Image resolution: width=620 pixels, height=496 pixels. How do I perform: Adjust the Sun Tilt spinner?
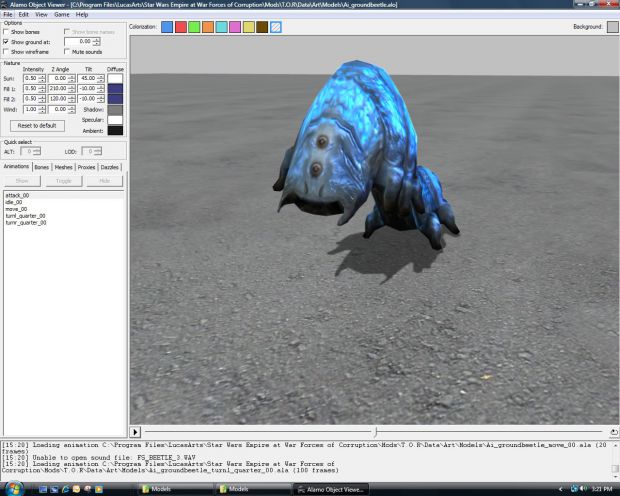pyautogui.click(x=91, y=78)
